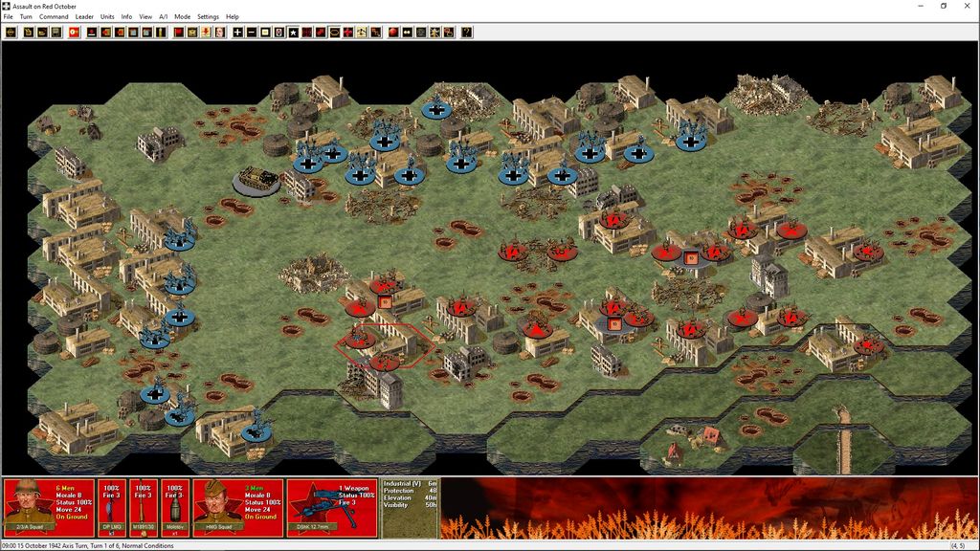Click the red ball toolbar icon
This screenshot has width=980, height=551.
pos(393,32)
